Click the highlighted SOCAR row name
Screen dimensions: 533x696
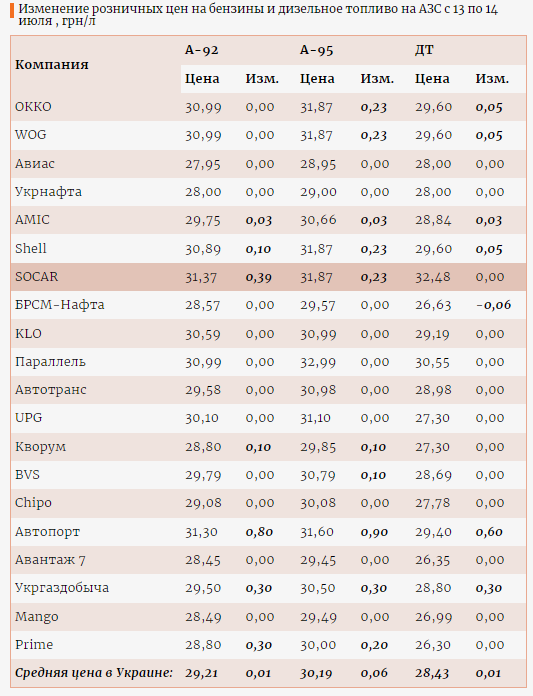point(36,277)
